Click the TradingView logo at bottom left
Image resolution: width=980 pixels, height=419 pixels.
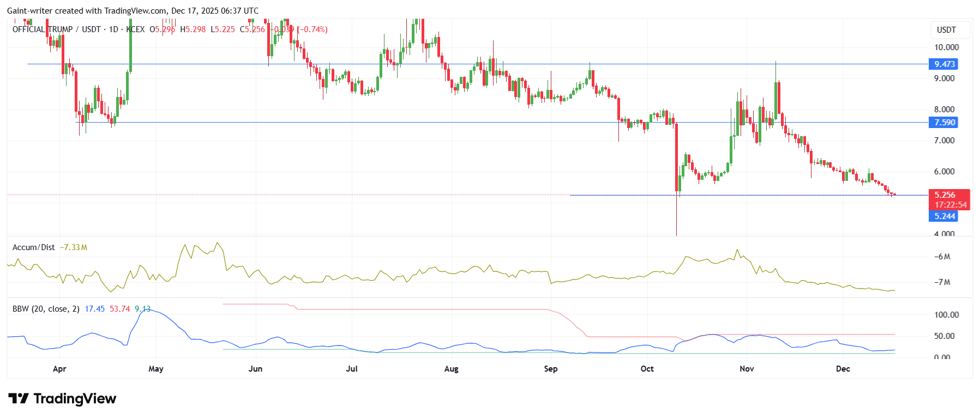point(62,398)
